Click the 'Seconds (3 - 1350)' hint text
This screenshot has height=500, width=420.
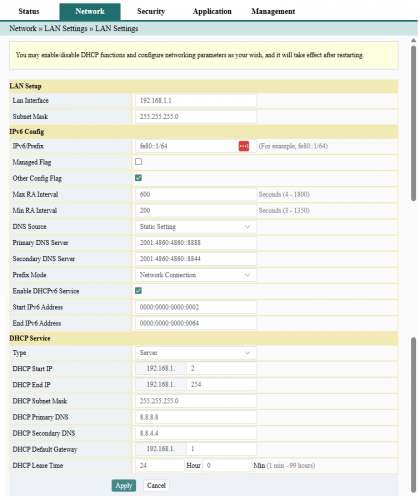point(284,210)
